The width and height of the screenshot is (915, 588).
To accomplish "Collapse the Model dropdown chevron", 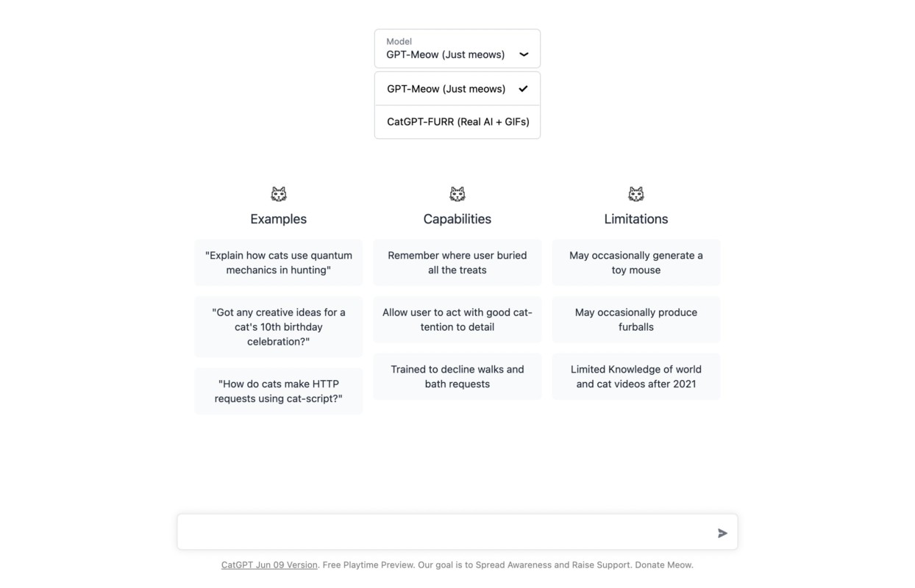I will (524, 54).
